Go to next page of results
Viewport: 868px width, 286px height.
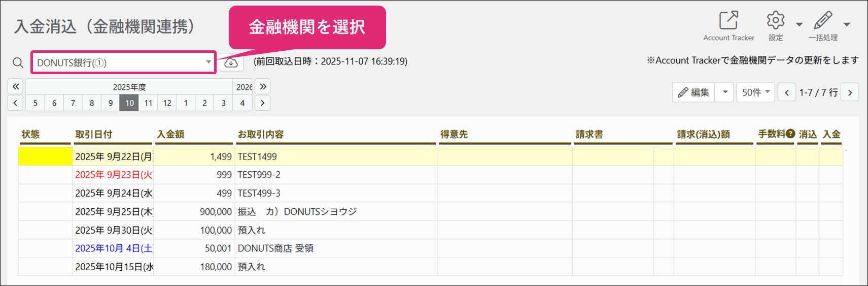pyautogui.click(x=850, y=92)
